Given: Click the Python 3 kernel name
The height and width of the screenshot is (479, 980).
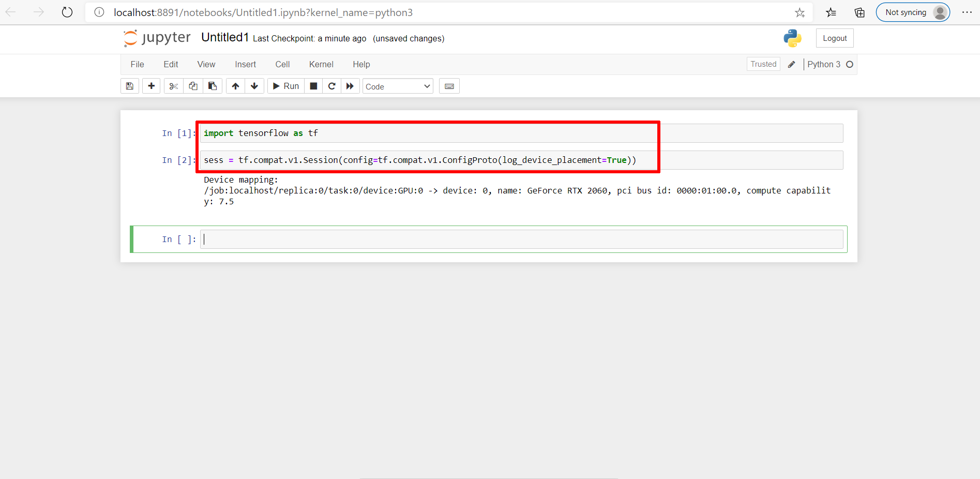Looking at the screenshot, I should (x=823, y=64).
